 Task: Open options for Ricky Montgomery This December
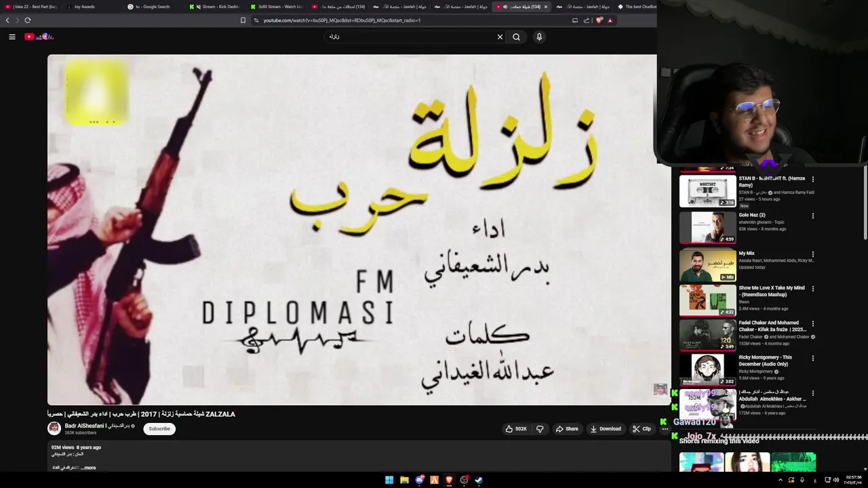(x=812, y=359)
